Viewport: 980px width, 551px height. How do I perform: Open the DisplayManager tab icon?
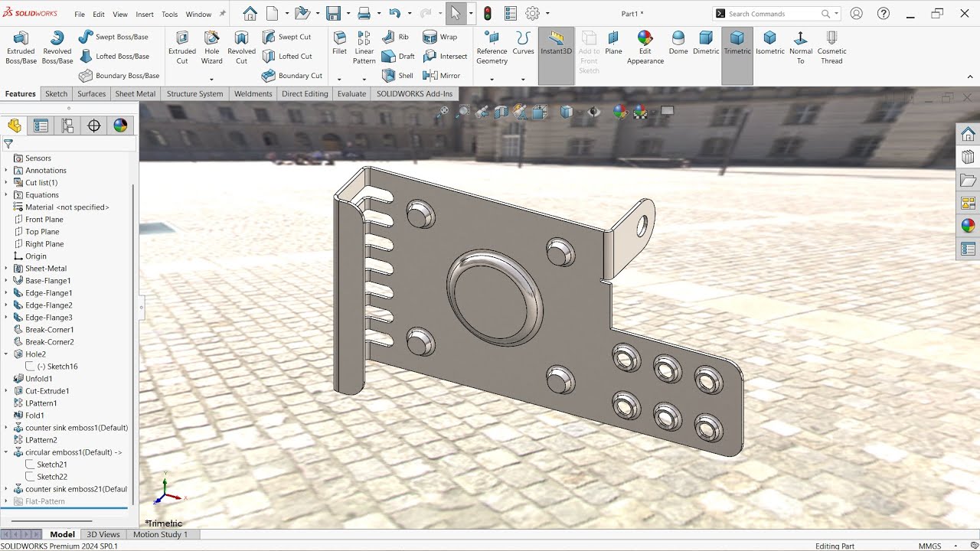click(120, 126)
